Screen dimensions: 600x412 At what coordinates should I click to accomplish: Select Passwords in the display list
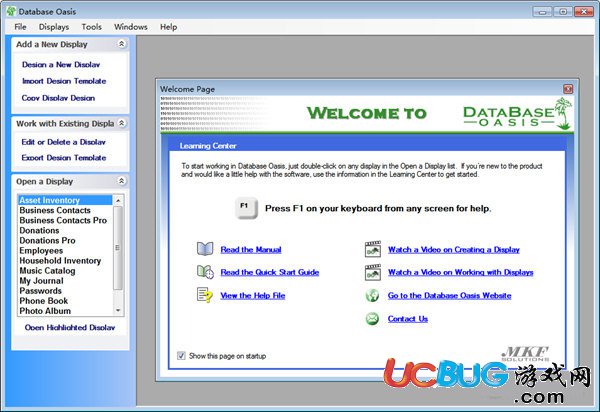(x=65, y=291)
